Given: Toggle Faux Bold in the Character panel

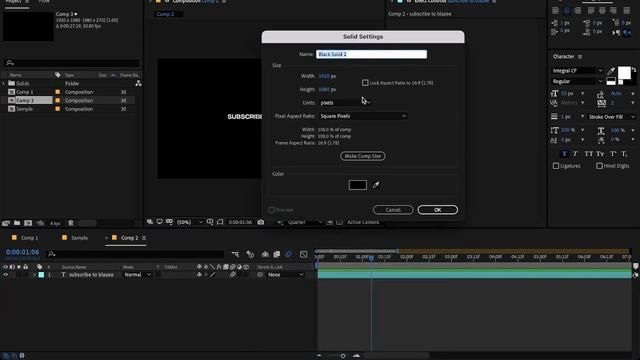Looking at the screenshot, I should pos(564,154).
